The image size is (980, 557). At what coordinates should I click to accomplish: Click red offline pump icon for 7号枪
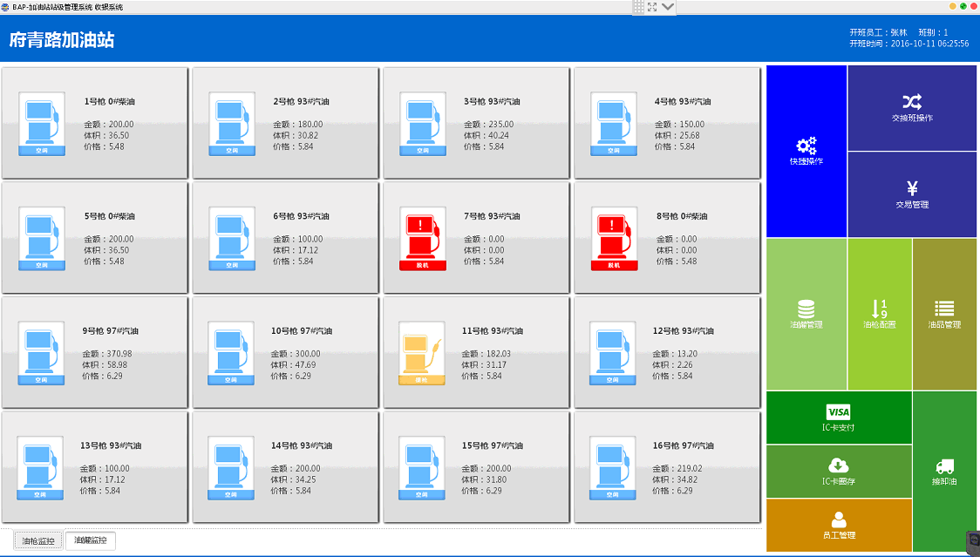pyautogui.click(x=423, y=238)
